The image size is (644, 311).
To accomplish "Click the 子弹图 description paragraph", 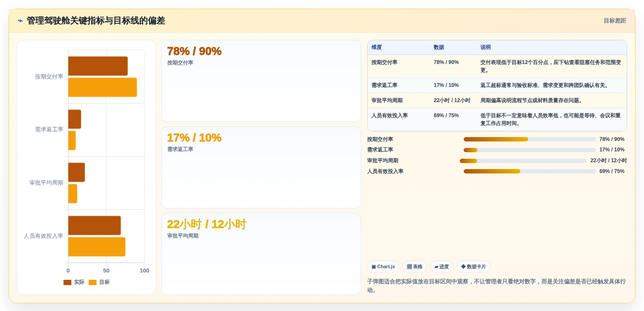I will [497, 286].
